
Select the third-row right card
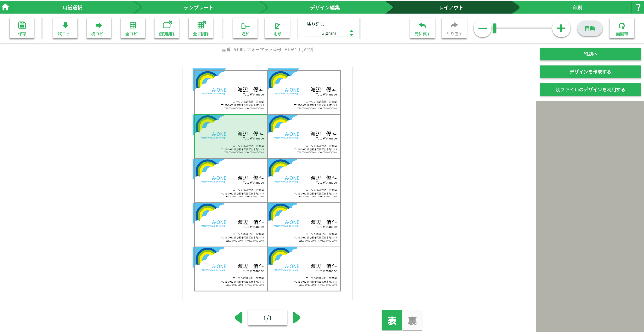click(x=304, y=181)
